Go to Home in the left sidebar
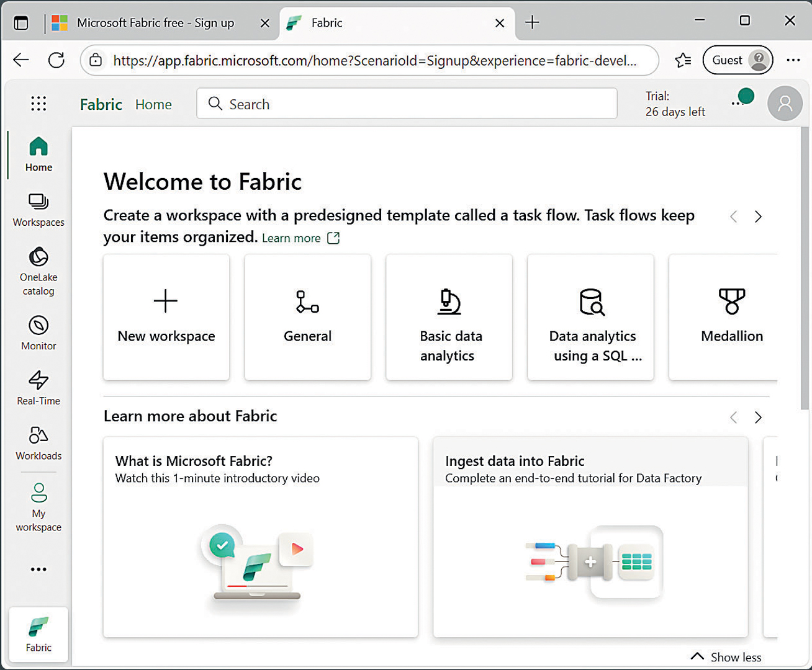Viewport: 812px width, 670px height. click(38, 154)
